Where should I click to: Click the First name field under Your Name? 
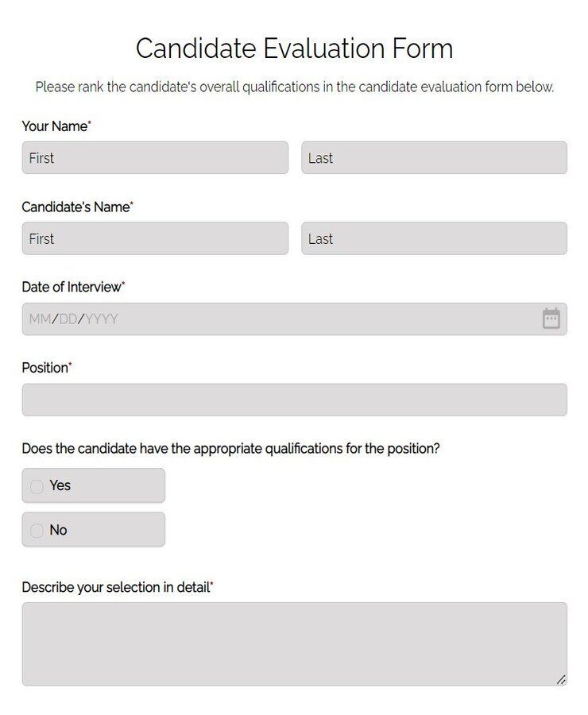(154, 157)
